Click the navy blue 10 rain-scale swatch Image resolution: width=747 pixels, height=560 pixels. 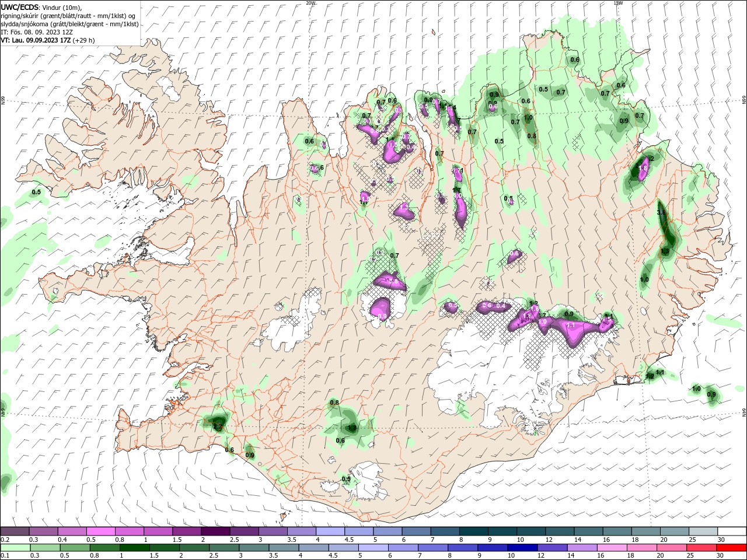click(x=522, y=548)
